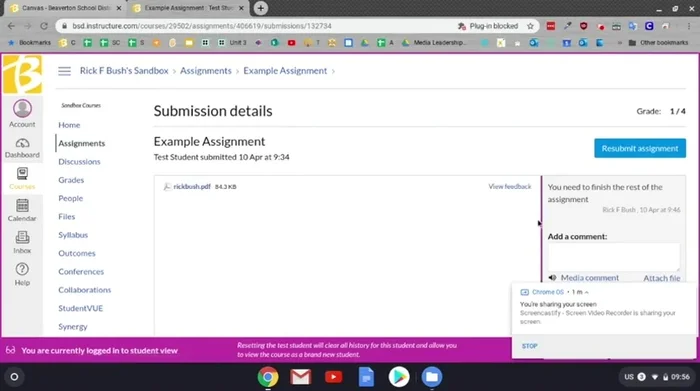Open the Unit 3 bookmark

[x=233, y=43]
